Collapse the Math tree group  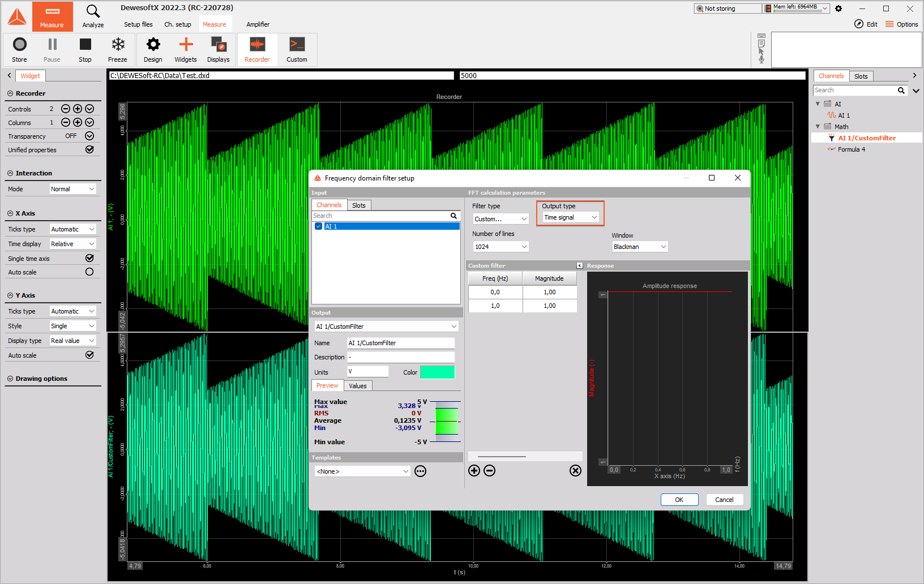[818, 127]
